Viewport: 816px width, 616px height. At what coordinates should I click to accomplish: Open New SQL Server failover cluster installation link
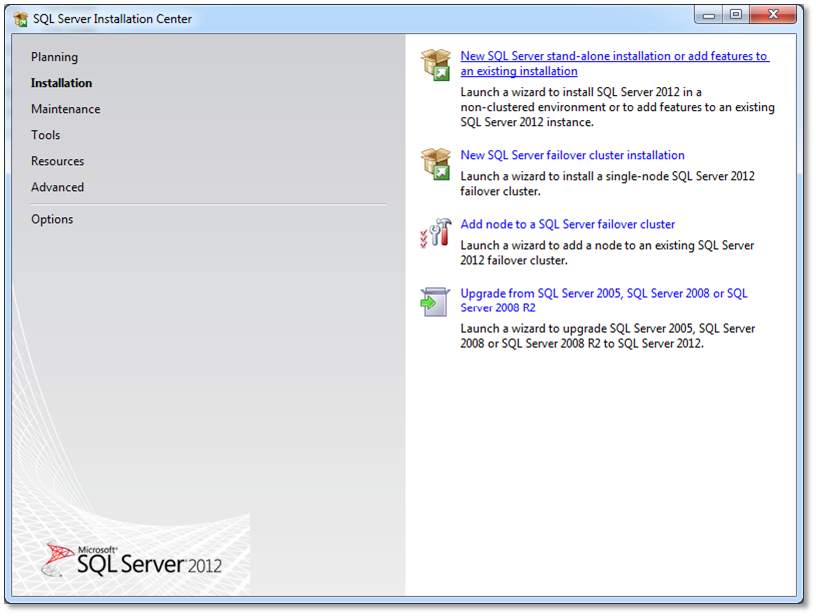point(572,155)
